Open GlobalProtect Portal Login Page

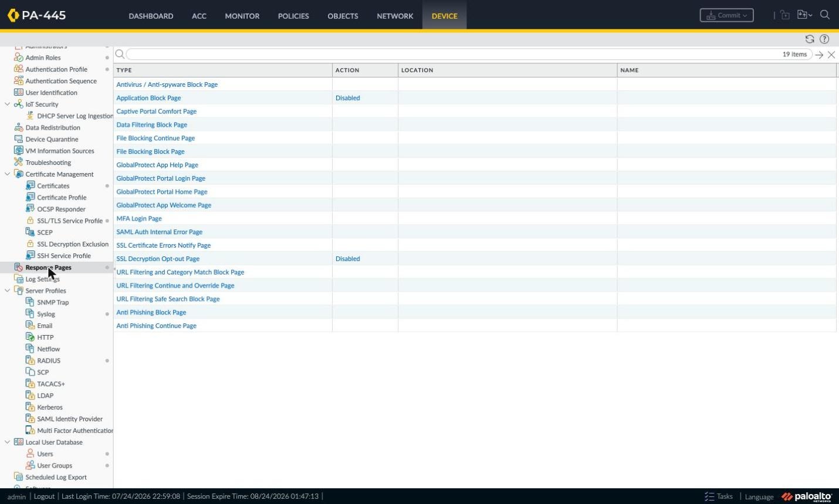pos(161,178)
